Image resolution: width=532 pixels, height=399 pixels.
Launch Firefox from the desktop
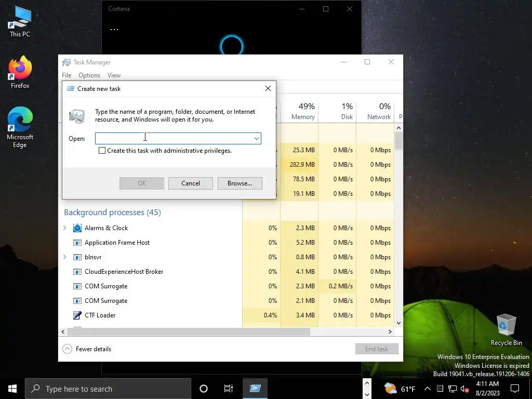pos(20,72)
